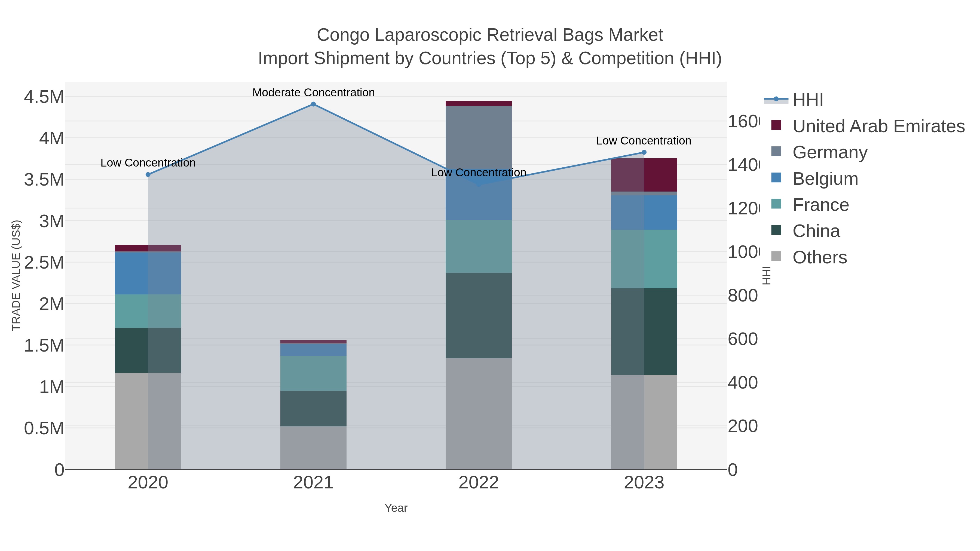
Task: Click the 2023 Others bar segment
Action: [644, 422]
